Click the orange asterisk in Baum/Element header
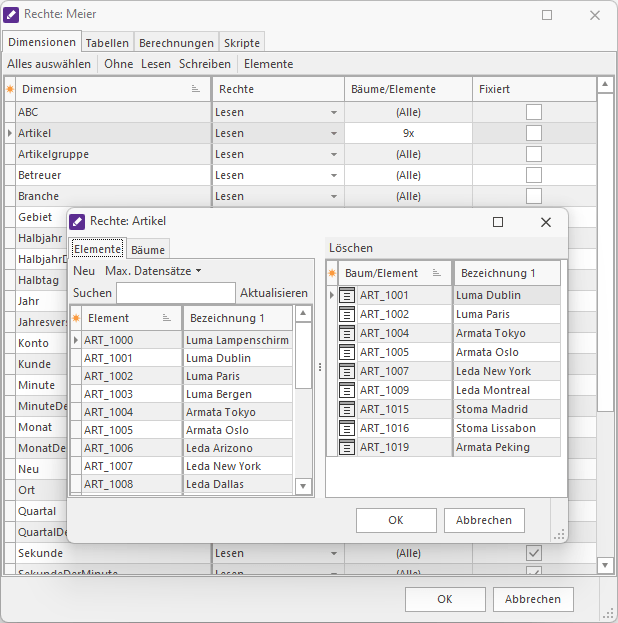 click(332, 273)
